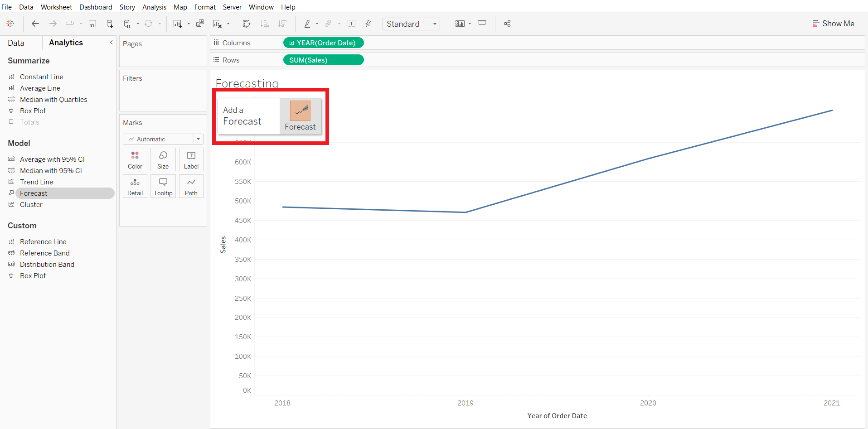Create a new worksheet from the toolbar
868x429 pixels.
[178, 24]
